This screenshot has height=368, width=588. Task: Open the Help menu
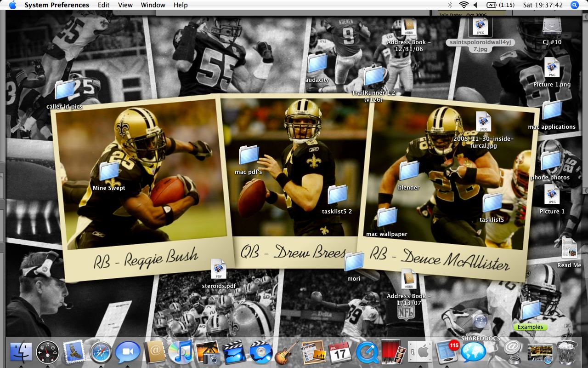coord(181,5)
